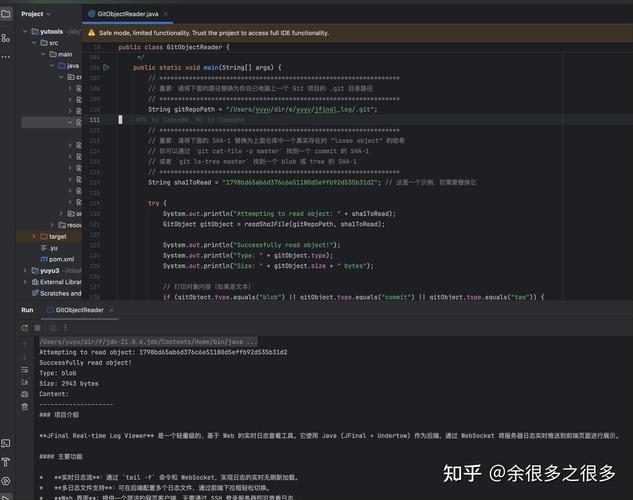Click the Stop process icon

[x=38, y=328]
